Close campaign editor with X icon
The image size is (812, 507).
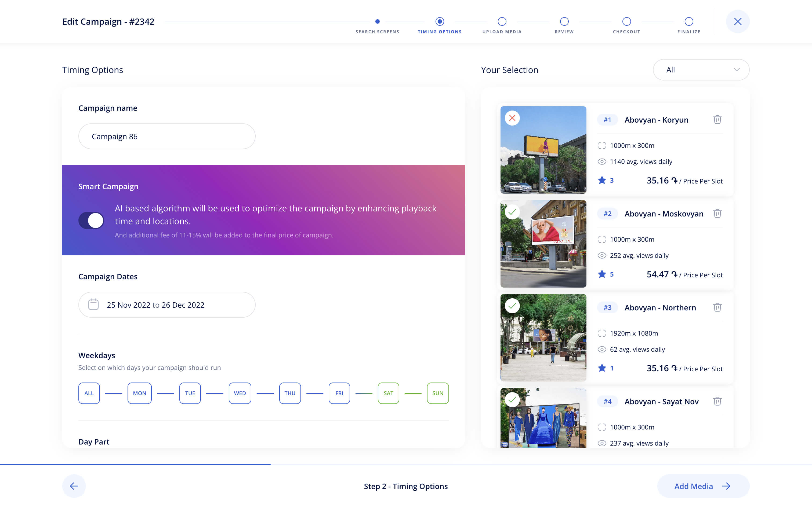738,21
